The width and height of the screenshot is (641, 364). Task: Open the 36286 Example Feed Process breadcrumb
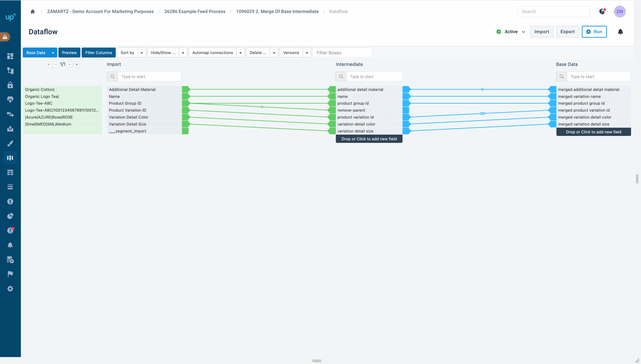[x=195, y=12]
